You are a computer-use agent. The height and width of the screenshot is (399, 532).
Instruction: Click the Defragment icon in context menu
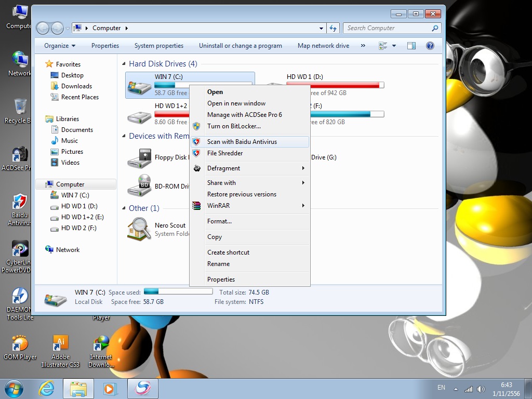click(197, 168)
